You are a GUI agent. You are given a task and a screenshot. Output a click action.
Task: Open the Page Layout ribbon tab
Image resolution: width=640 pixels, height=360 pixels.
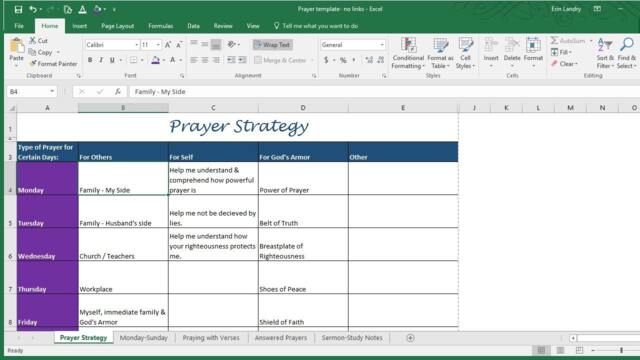point(118,26)
